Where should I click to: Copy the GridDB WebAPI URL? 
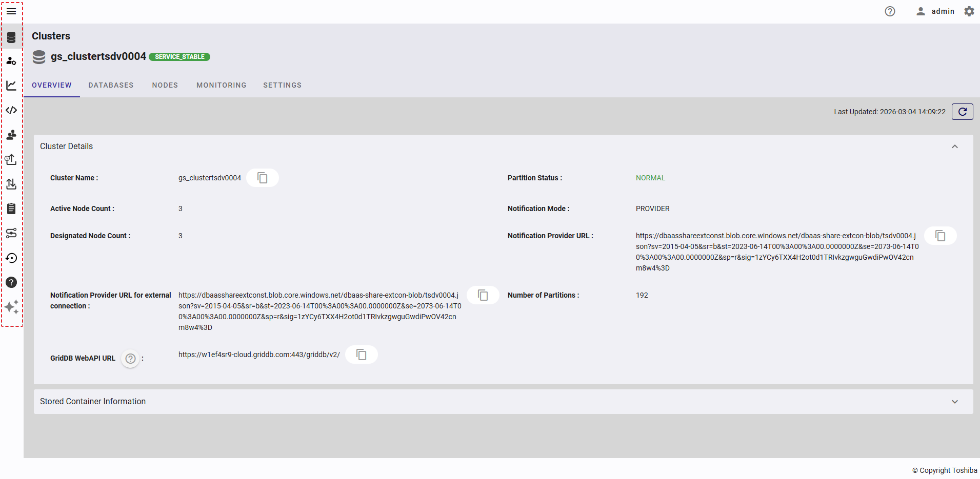(x=361, y=355)
